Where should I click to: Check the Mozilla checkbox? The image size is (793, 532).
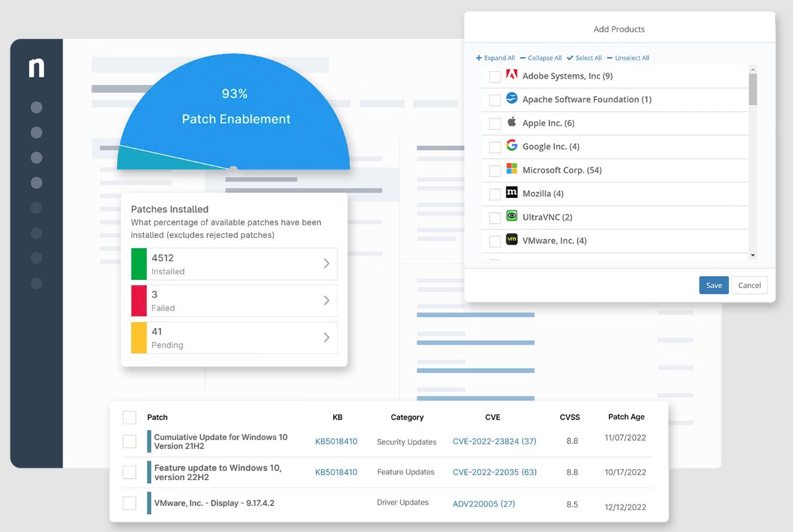(x=495, y=194)
